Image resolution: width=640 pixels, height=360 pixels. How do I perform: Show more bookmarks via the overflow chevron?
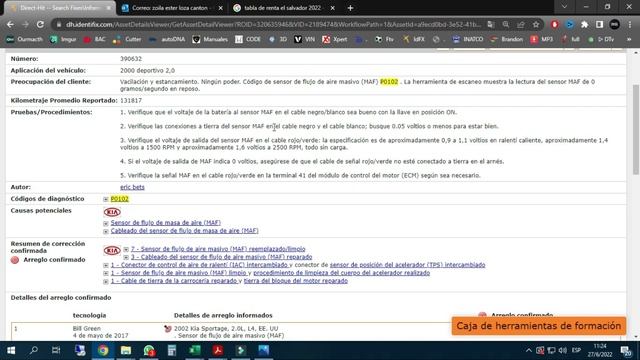(629, 39)
